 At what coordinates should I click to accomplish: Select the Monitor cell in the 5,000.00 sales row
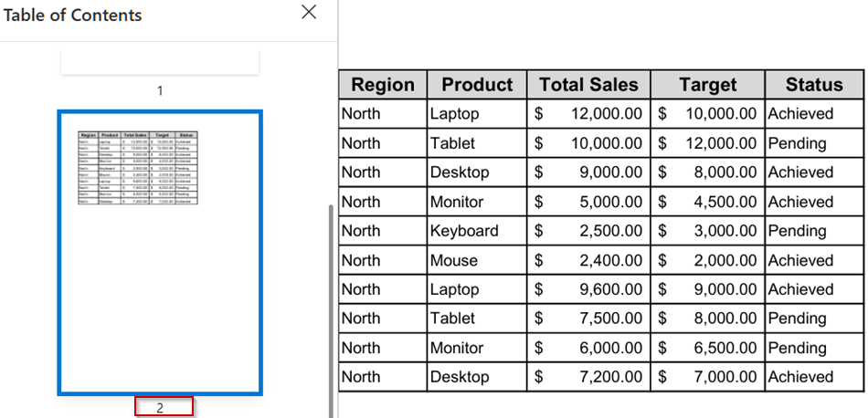point(477,202)
